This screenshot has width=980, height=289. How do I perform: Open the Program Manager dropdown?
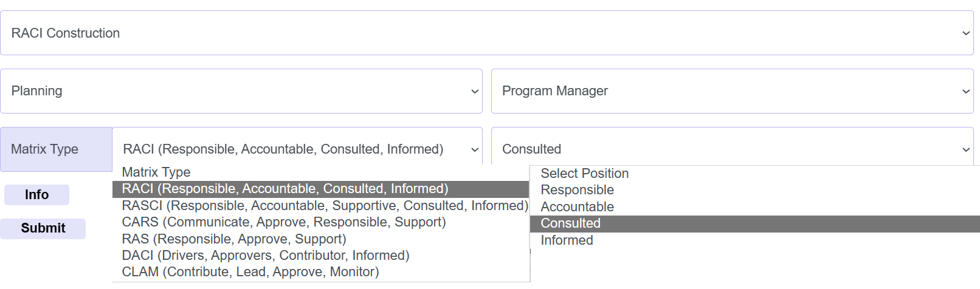(732, 91)
